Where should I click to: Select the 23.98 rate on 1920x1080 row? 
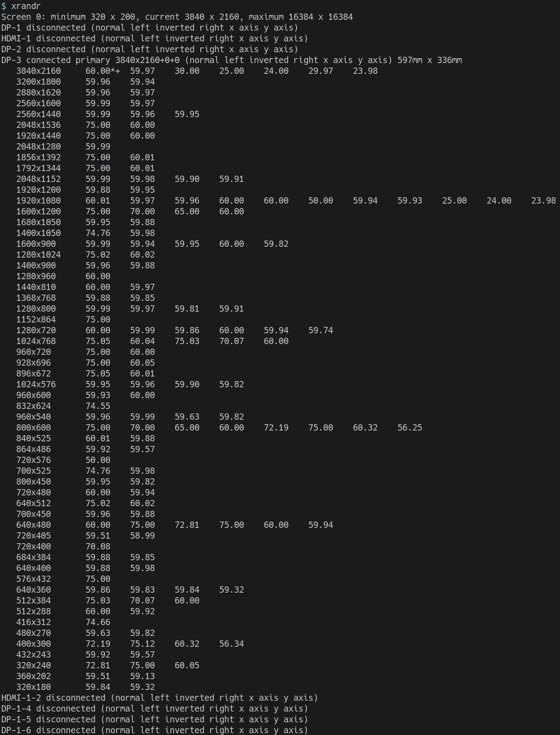[x=543, y=201]
